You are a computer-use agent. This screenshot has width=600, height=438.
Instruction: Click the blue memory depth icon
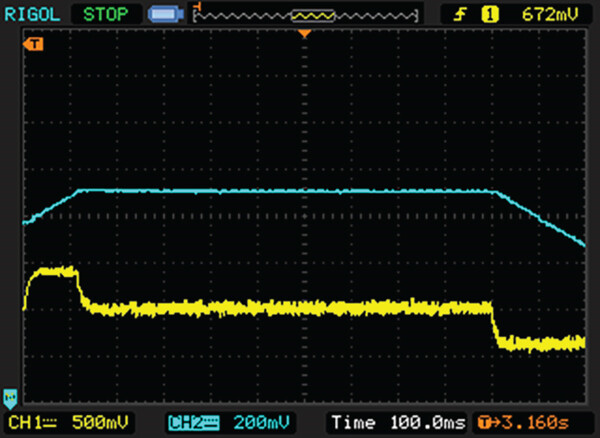166,15
